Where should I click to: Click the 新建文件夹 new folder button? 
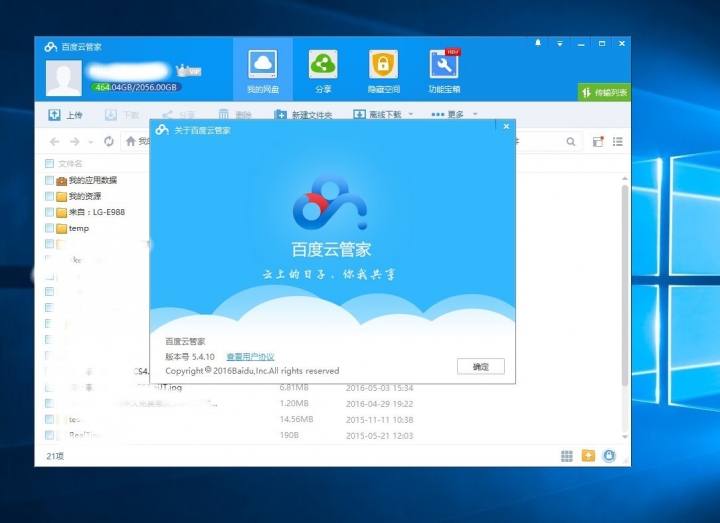[303, 115]
